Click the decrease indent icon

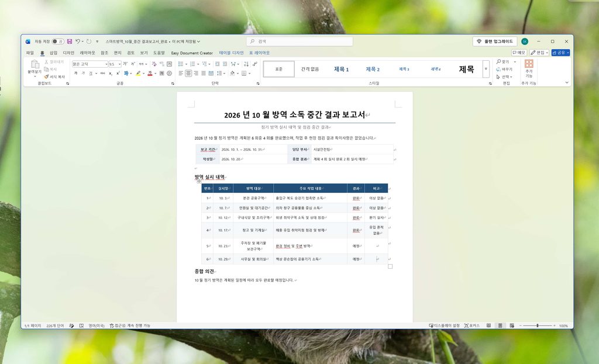(x=217, y=64)
